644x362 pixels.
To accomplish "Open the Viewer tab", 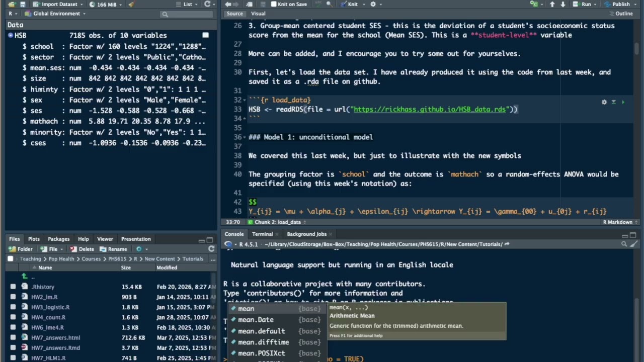I will tap(105, 239).
